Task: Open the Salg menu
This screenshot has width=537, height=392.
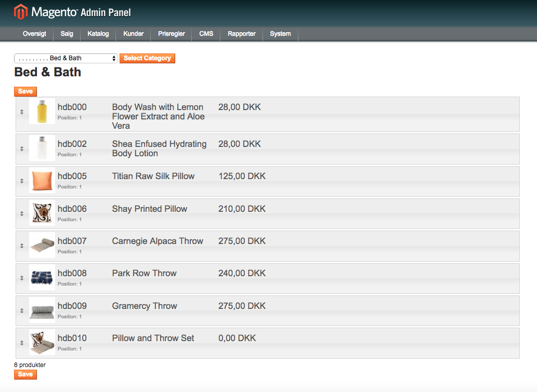Action: coord(67,34)
